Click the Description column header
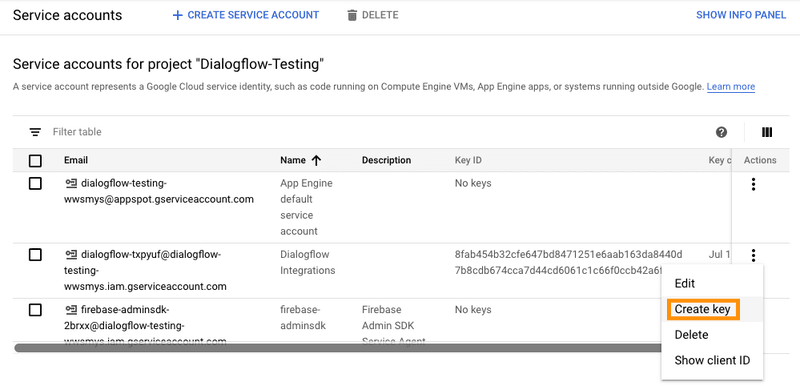 [386, 160]
